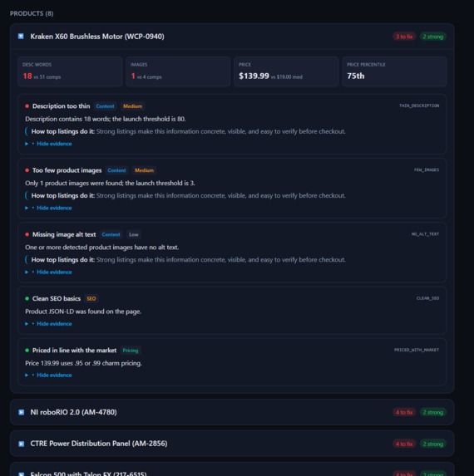Click the Low severity tag on Missing image alt text

tap(134, 234)
